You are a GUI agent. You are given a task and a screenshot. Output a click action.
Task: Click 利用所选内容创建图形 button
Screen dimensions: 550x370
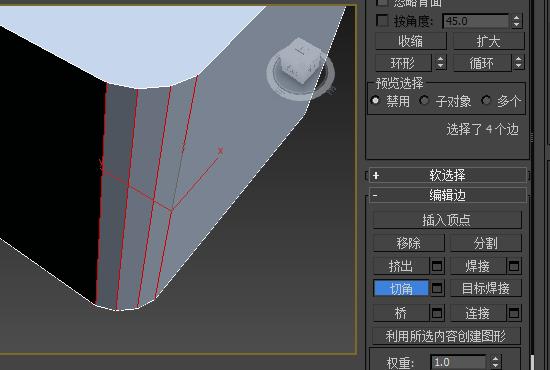(x=447, y=336)
